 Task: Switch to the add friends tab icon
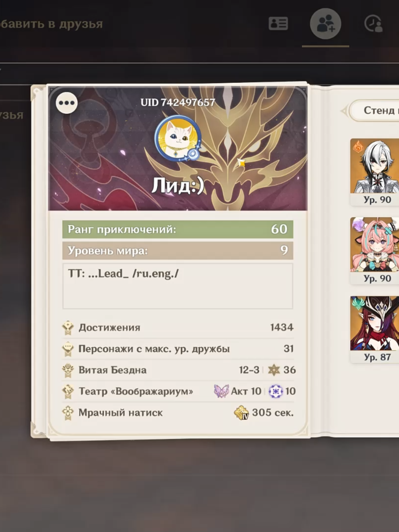[325, 24]
